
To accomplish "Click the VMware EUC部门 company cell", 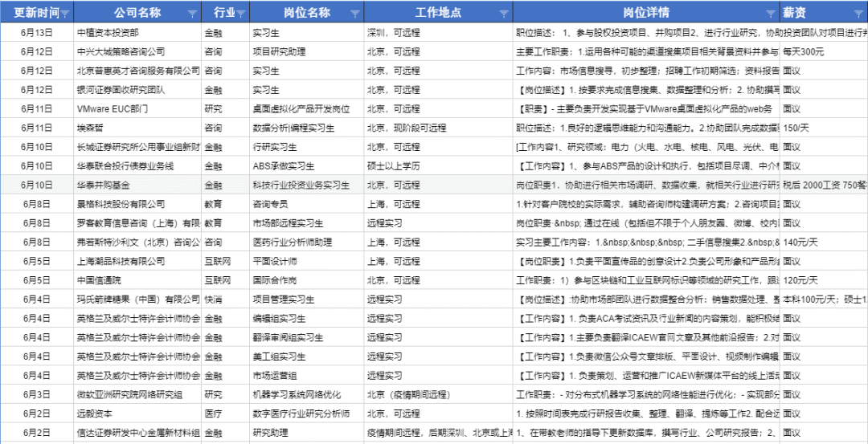I will tap(138, 109).
